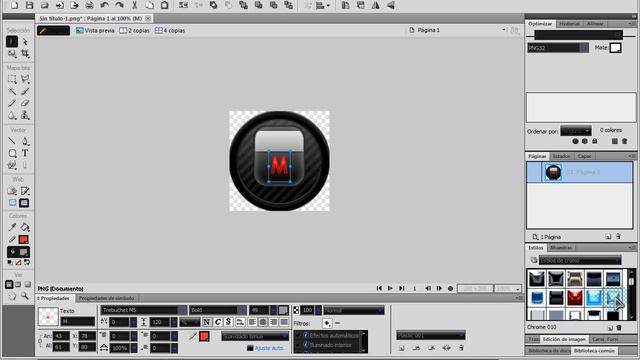This screenshot has height=360, width=640.
Task: Choose the Freeform vector tool
Action: coord(12,165)
